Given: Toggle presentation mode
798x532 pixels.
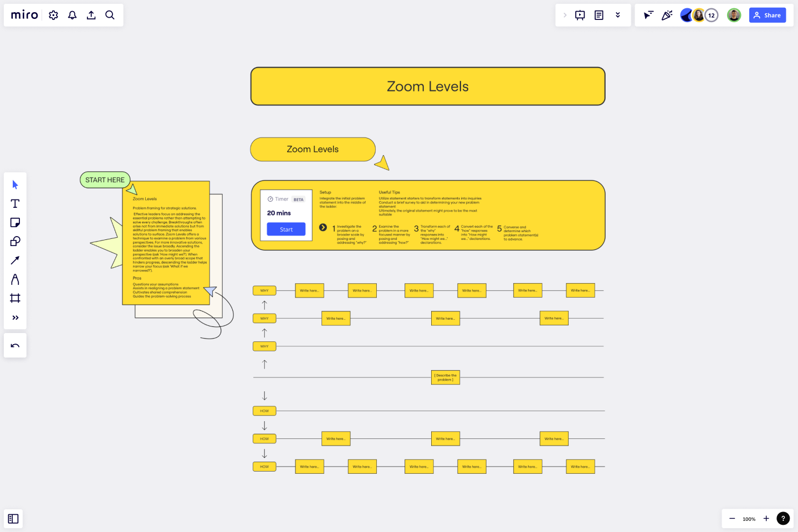Looking at the screenshot, I should coord(580,15).
